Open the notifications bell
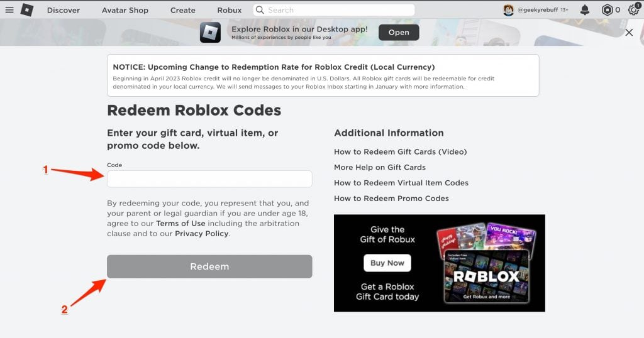 (x=585, y=10)
